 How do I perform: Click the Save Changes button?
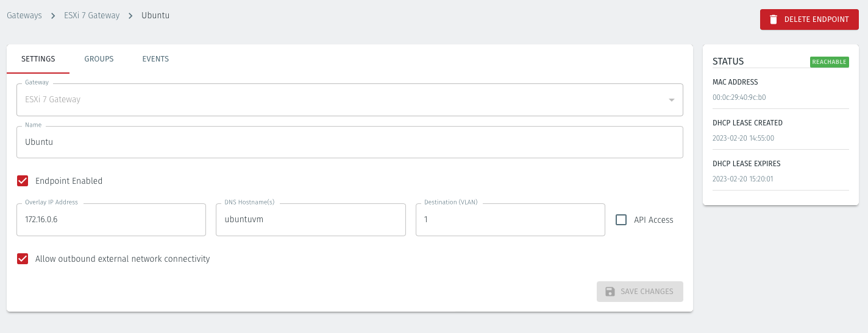(x=640, y=292)
